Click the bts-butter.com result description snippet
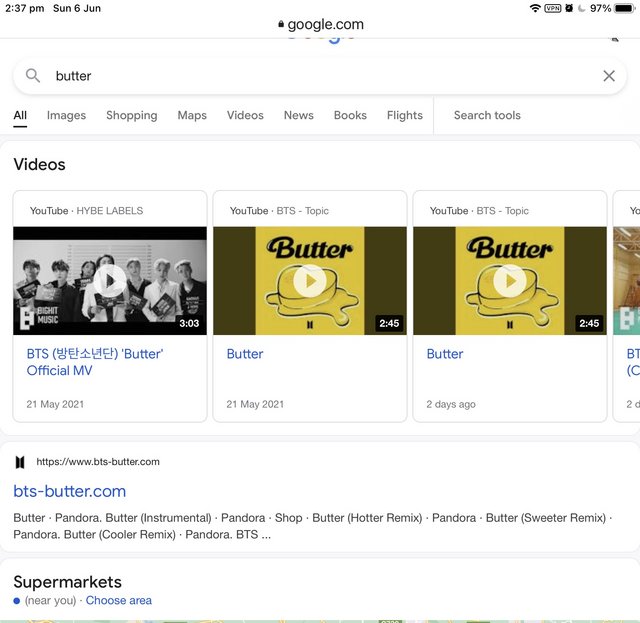 click(313, 526)
